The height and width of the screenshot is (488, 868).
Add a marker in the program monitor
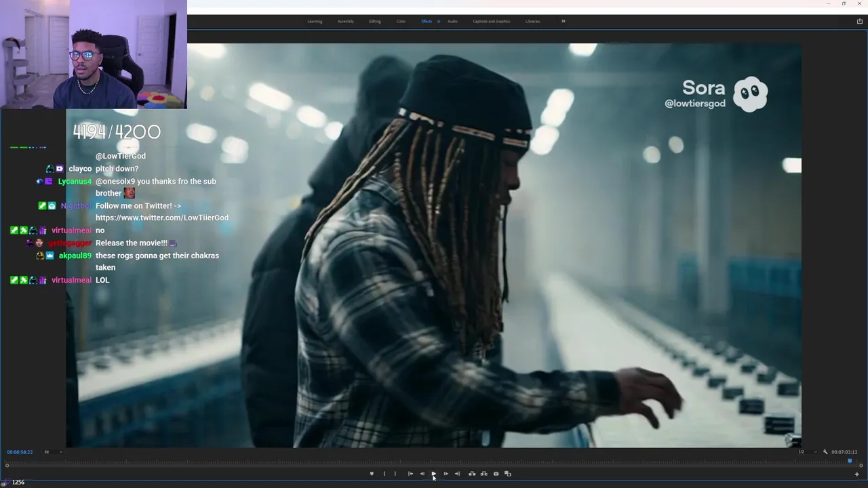tap(372, 474)
